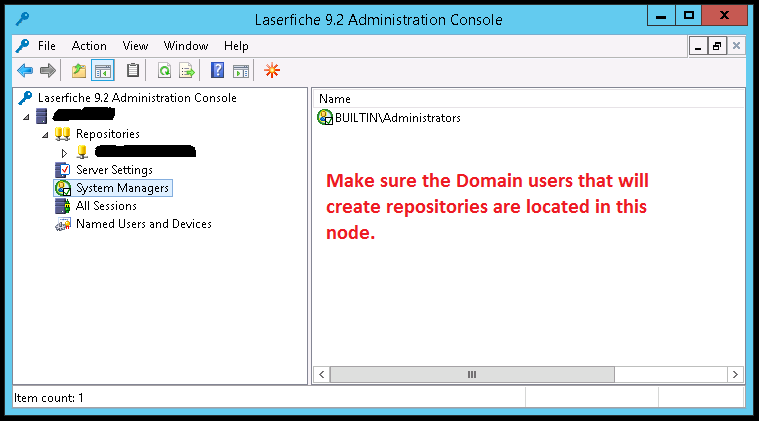Click the key icon in the title bar
Image resolution: width=759 pixels, height=421 pixels.
tap(22, 19)
